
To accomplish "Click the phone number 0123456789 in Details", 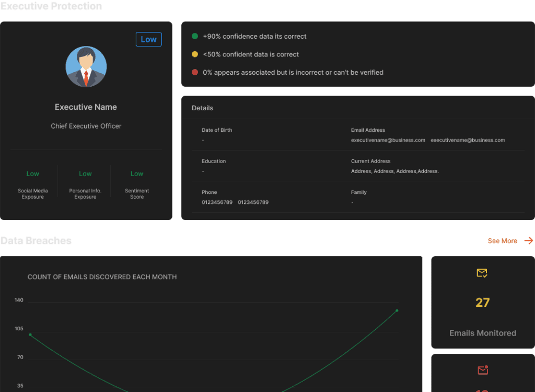I will [217, 202].
